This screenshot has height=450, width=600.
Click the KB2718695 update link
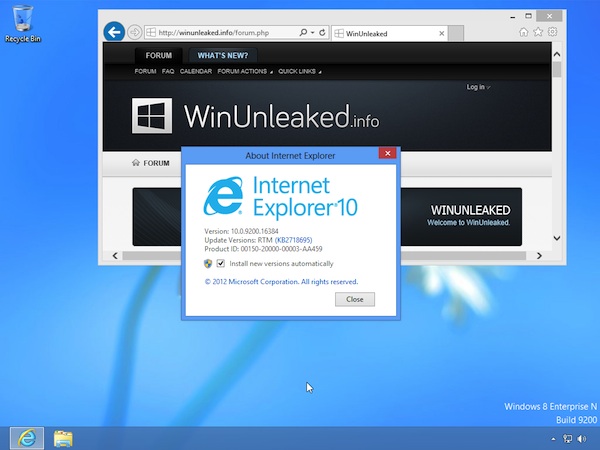293,240
